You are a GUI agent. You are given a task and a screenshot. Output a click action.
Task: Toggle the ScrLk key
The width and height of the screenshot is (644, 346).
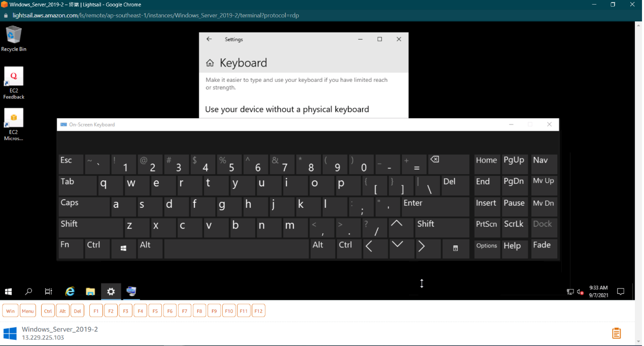(514, 227)
